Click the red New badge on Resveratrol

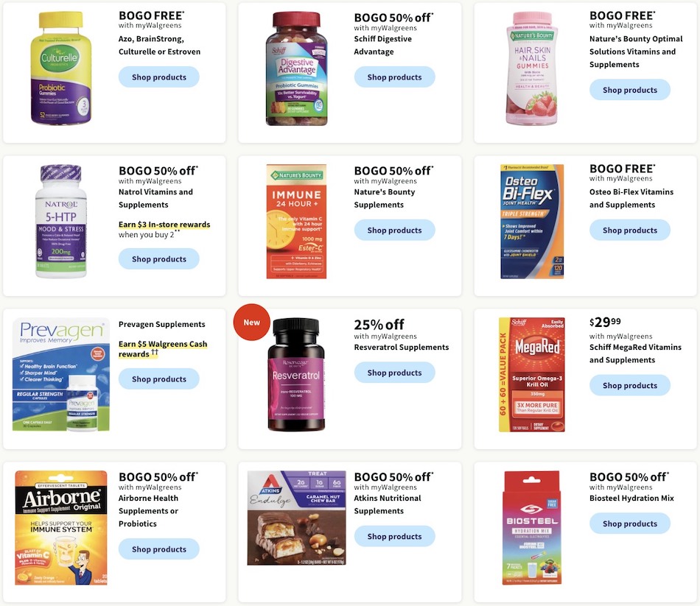(x=252, y=323)
